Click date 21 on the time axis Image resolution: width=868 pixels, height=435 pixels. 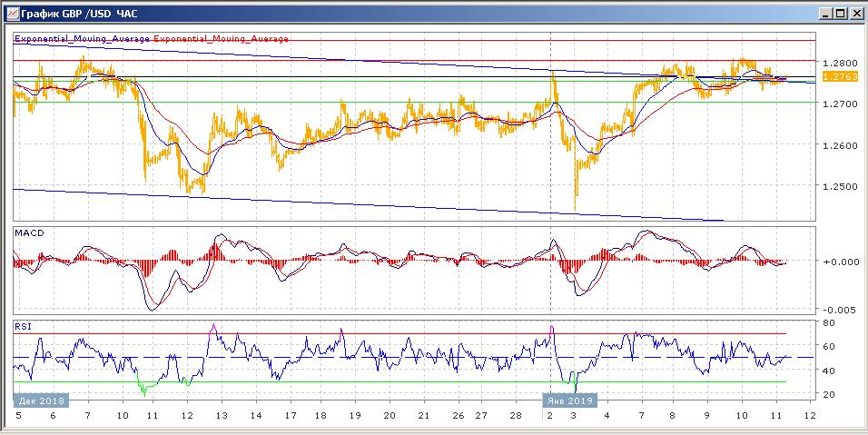point(423,415)
